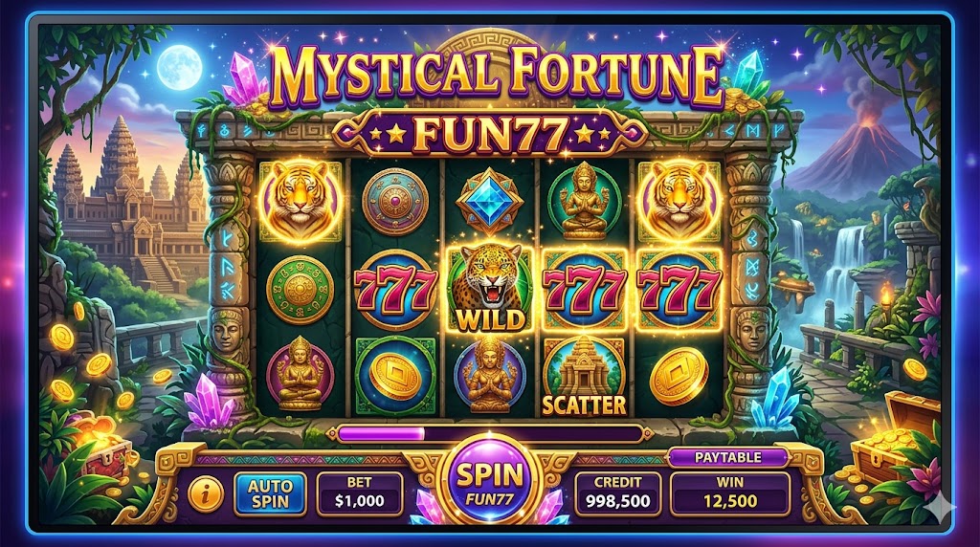Click the tiger symbol in the first reel

[x=301, y=201]
